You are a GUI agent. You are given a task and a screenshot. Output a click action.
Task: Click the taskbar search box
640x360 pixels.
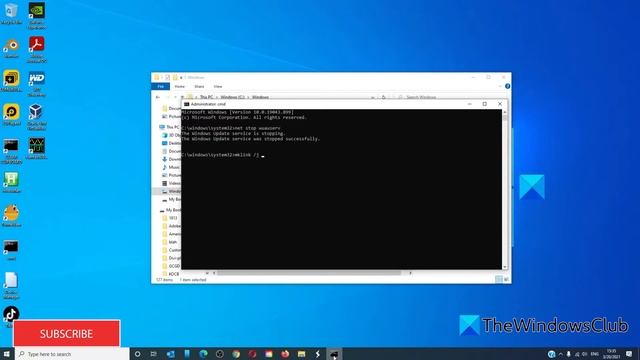[72, 354]
